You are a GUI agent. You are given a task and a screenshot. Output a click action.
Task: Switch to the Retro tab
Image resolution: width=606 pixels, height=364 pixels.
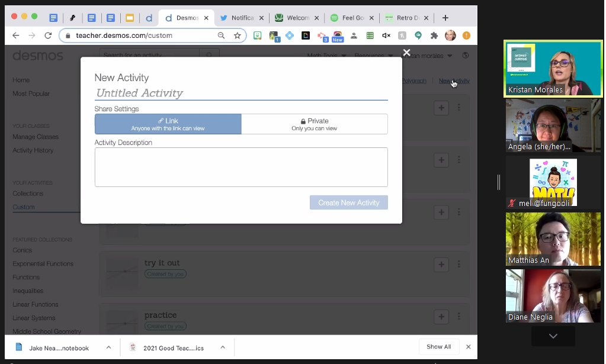pos(406,18)
